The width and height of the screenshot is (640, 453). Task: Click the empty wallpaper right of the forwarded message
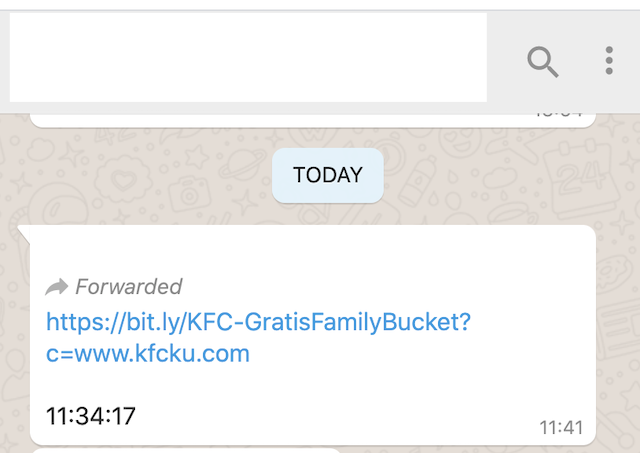618,330
